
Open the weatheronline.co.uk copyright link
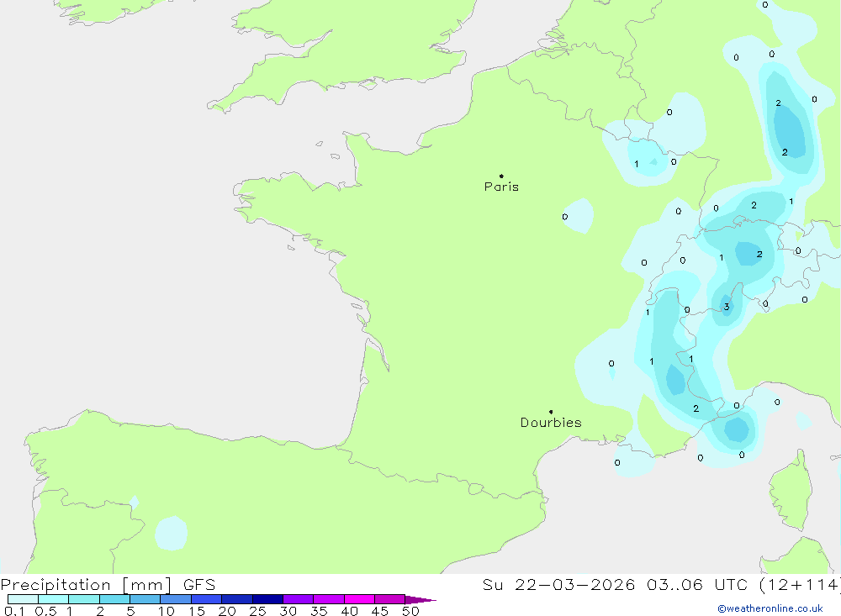(770, 608)
